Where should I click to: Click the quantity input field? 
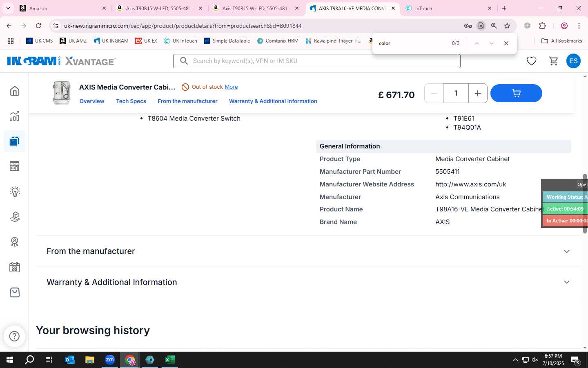click(x=456, y=93)
